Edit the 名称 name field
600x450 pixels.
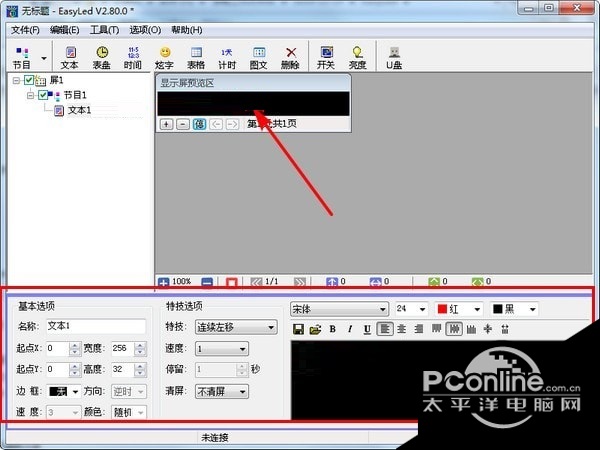(96, 326)
